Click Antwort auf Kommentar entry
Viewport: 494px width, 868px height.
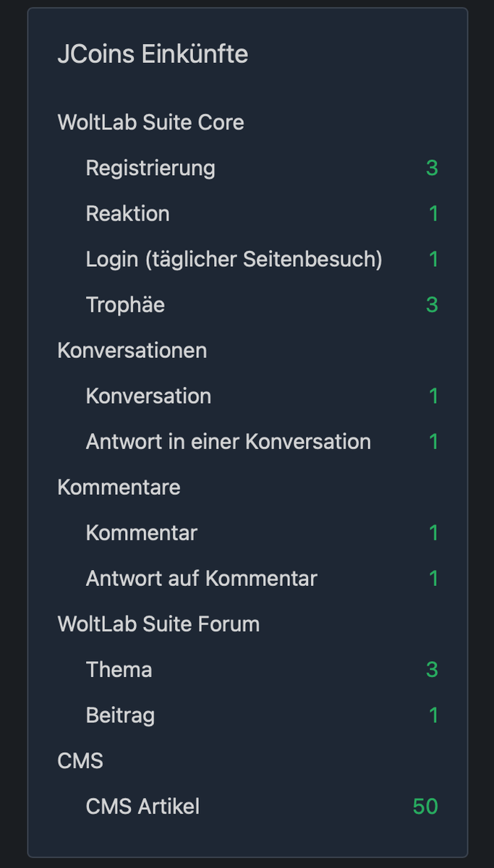(201, 578)
